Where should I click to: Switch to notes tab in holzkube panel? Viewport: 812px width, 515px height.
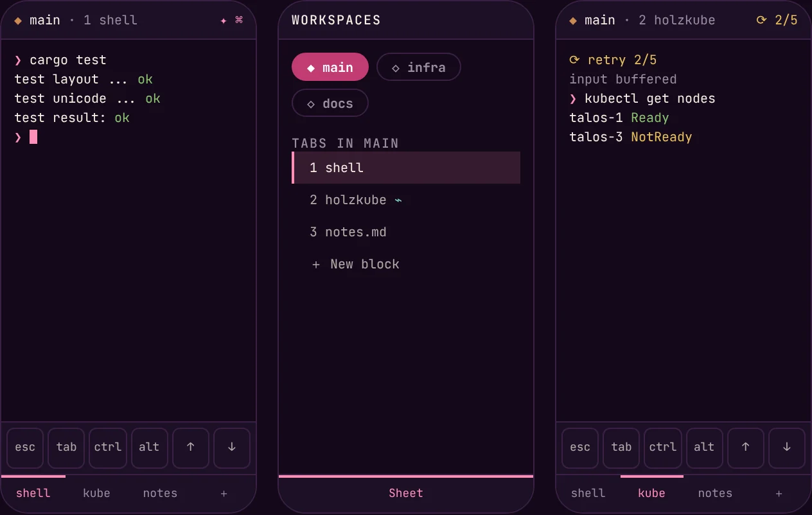tap(715, 493)
